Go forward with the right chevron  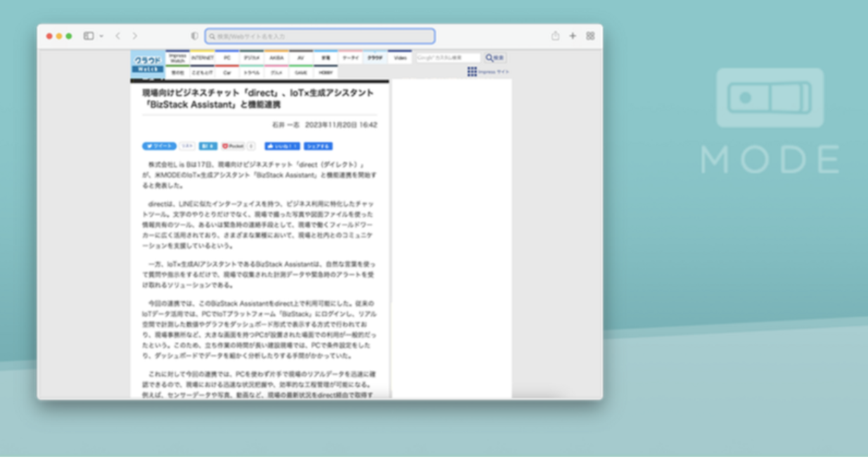point(134,36)
